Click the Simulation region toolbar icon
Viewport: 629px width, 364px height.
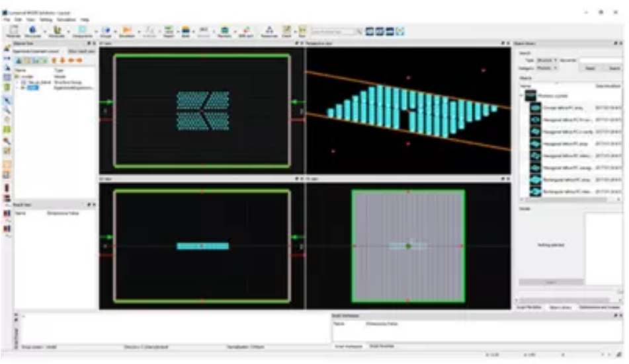[127, 31]
